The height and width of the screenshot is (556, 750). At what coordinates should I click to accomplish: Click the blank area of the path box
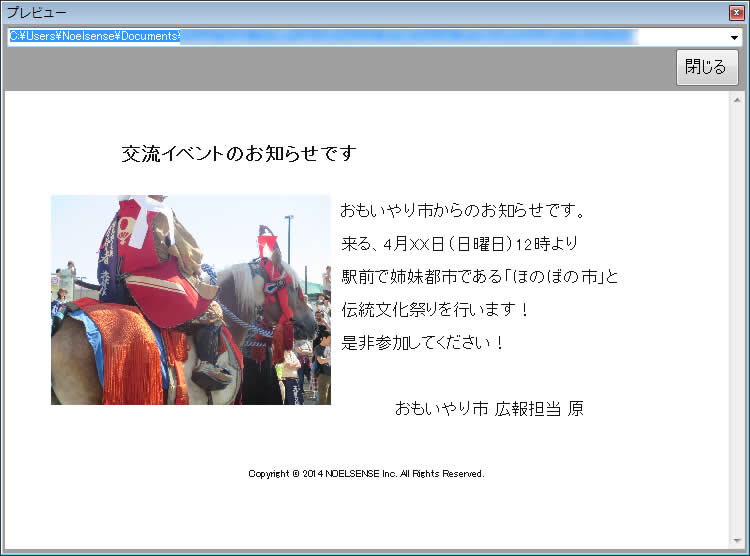[680, 36]
